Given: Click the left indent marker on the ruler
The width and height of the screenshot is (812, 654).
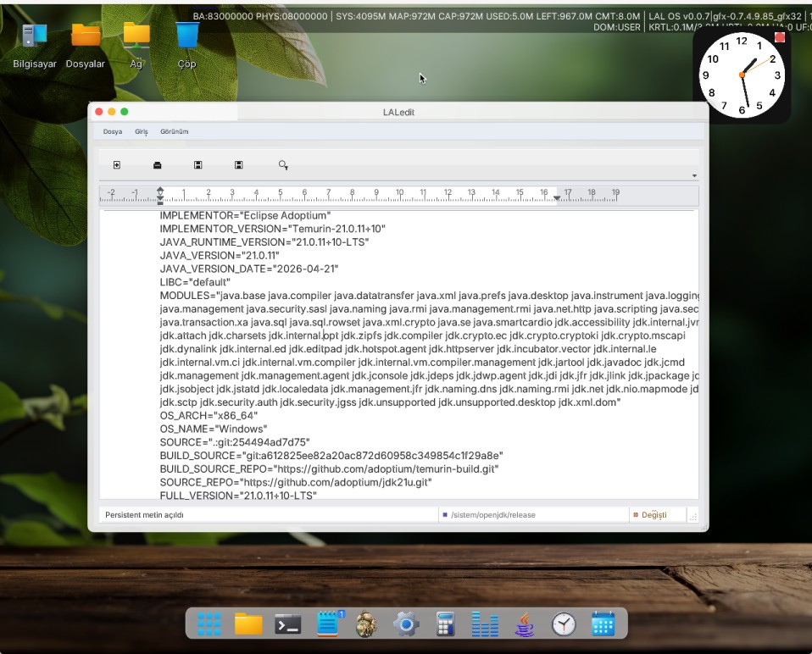Looking at the screenshot, I should click(160, 195).
